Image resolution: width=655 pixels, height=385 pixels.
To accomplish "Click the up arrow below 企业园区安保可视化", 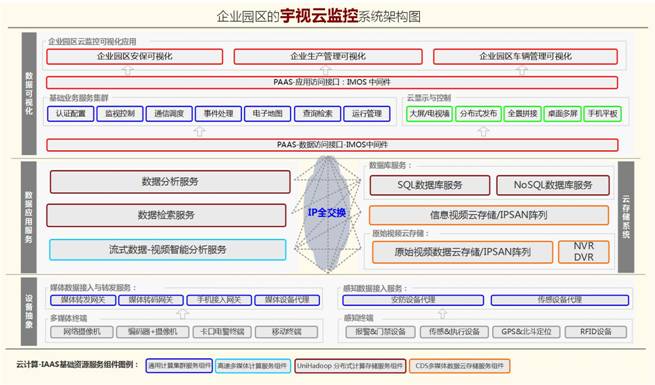I will coord(128,70).
